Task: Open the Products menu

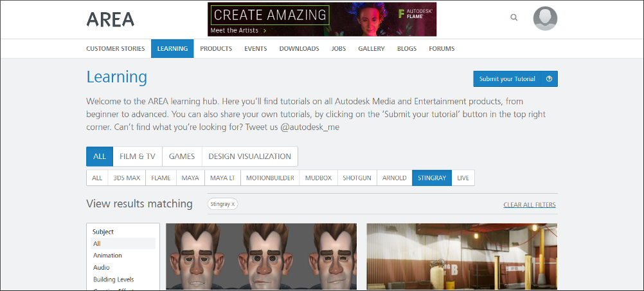Action: point(216,48)
